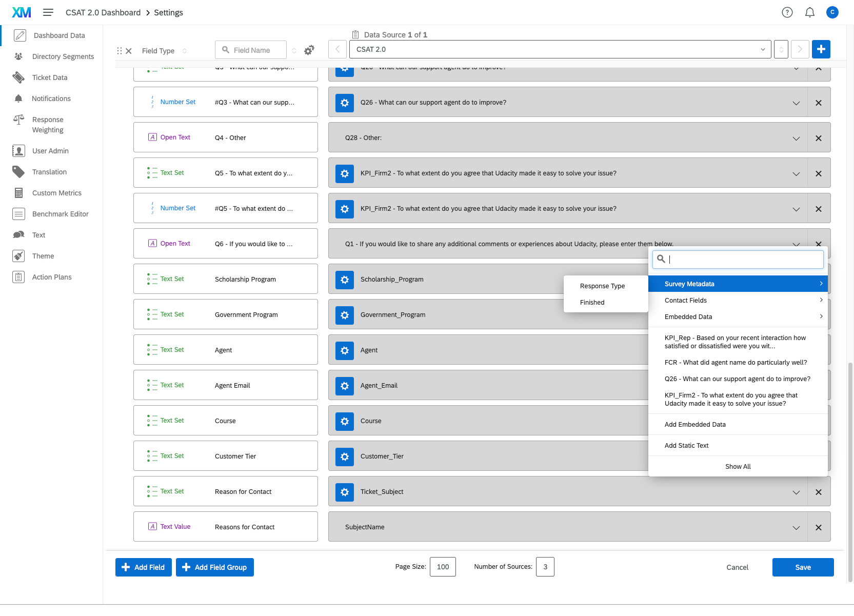Viewport: 854px width, 616px height.
Task: Open gear settings for Agent_Email mapping
Action: pos(345,386)
